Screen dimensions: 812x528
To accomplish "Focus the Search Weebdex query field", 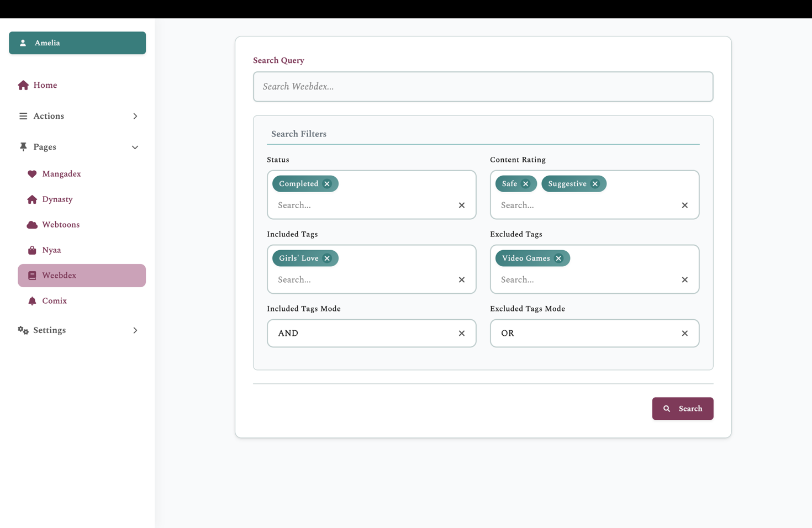I will [x=483, y=87].
